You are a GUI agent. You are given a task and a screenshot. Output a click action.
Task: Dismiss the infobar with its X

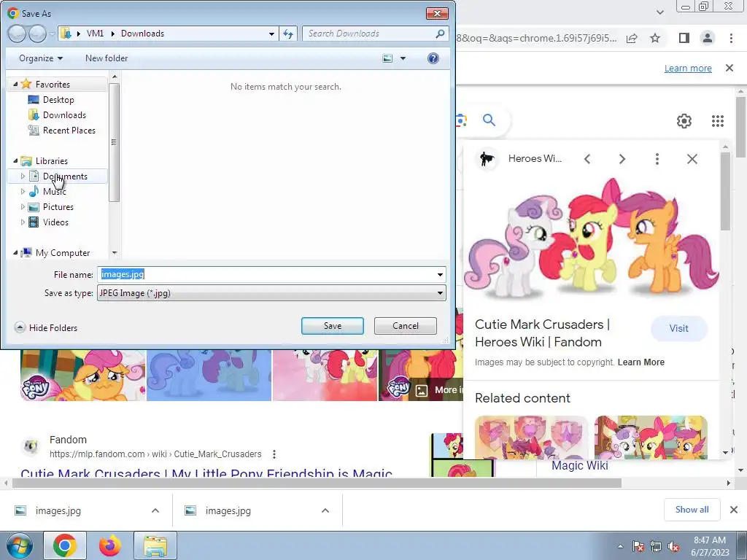click(x=729, y=68)
